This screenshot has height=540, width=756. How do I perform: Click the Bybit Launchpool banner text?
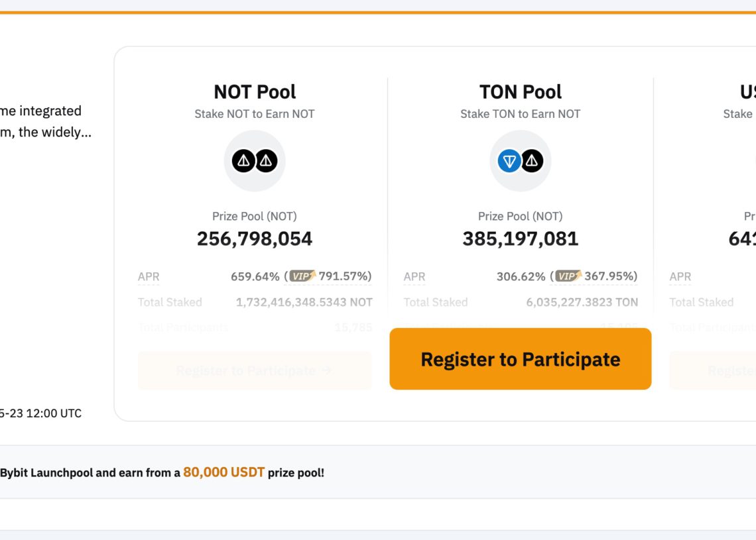click(x=86, y=473)
